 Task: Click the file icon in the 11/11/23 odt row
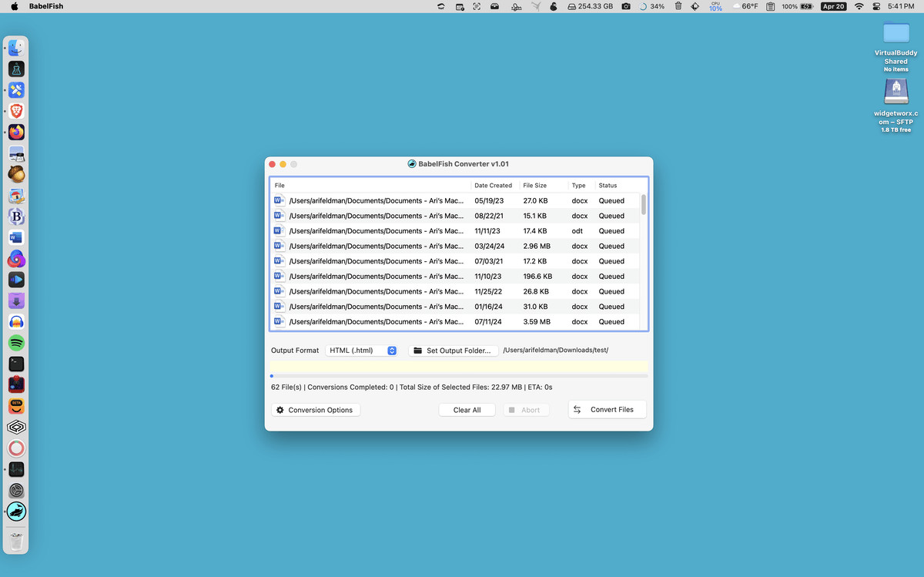tap(280, 230)
